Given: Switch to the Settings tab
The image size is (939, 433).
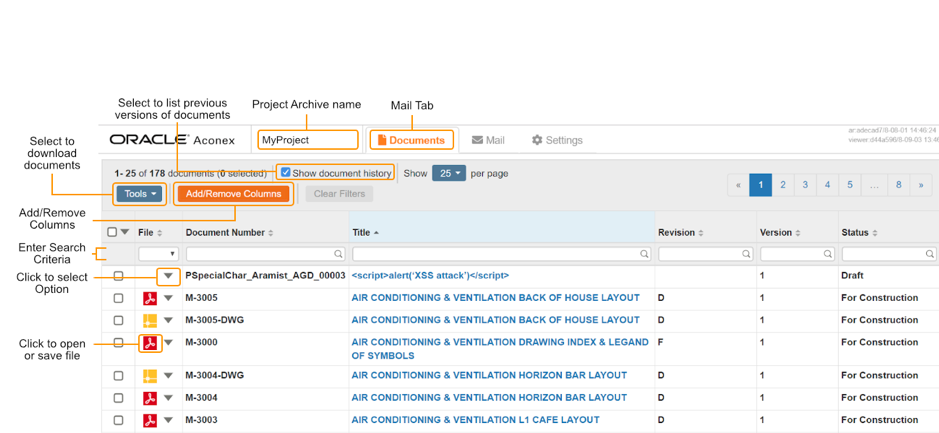Looking at the screenshot, I should coord(557,140).
